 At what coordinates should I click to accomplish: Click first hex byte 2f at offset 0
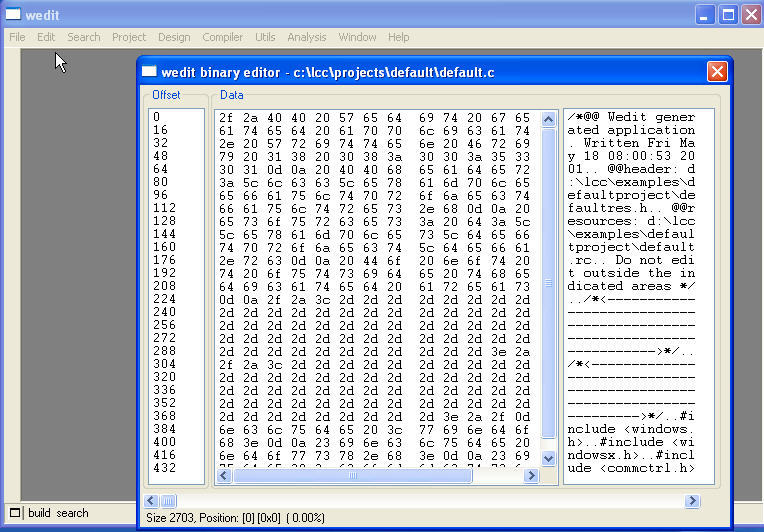pos(226,118)
